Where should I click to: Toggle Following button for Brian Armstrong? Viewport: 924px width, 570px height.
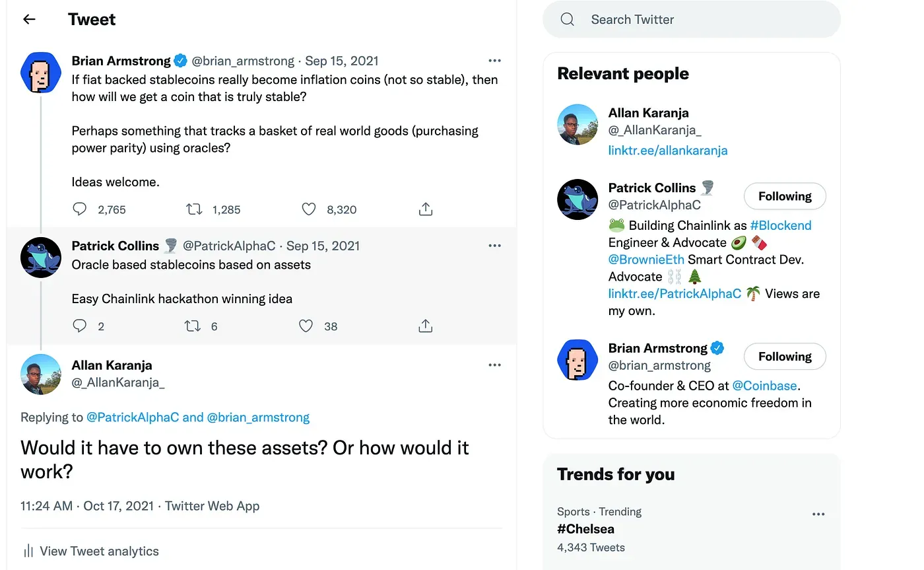coord(784,357)
